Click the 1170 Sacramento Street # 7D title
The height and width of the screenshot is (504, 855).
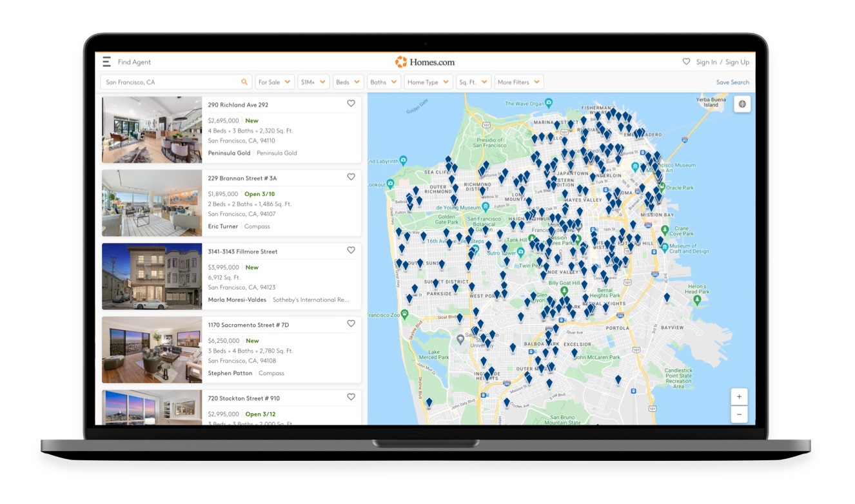248,325
